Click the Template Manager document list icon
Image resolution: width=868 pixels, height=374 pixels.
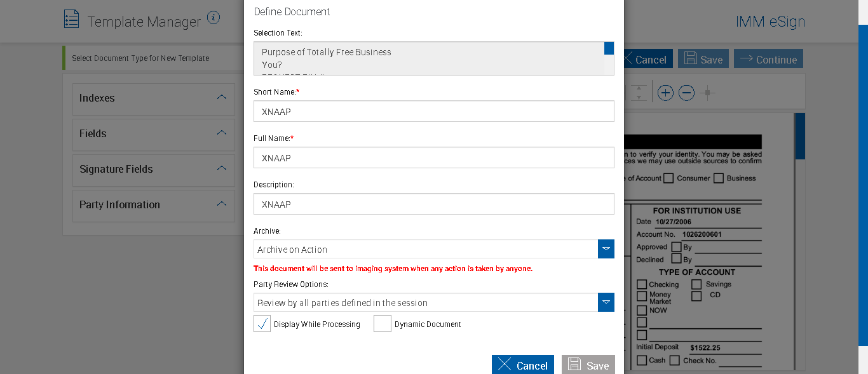coord(72,19)
